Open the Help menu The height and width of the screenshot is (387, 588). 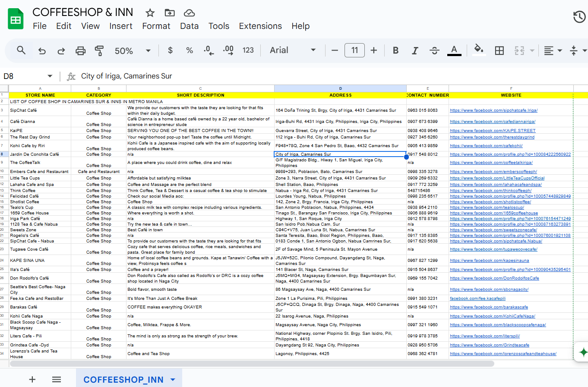300,26
